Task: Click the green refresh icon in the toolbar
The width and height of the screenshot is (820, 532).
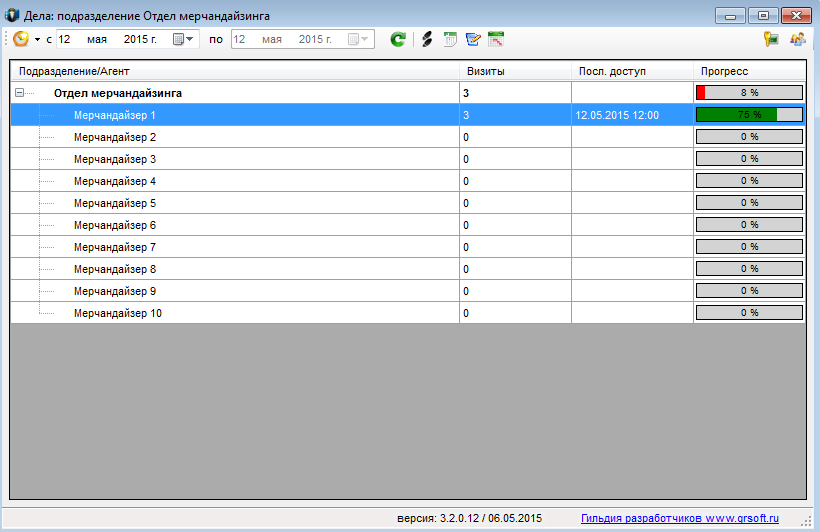Action: pos(398,40)
